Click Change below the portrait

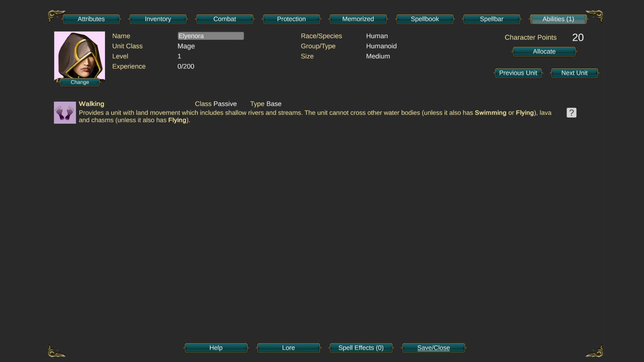click(x=79, y=82)
